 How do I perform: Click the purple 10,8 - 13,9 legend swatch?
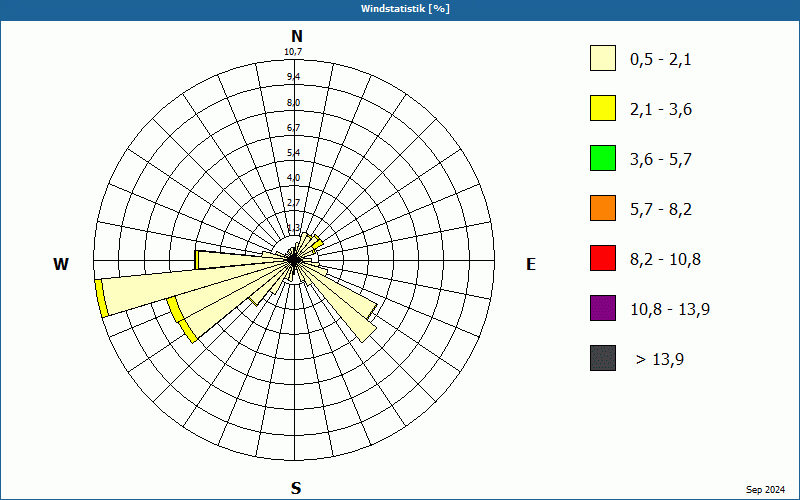click(603, 308)
